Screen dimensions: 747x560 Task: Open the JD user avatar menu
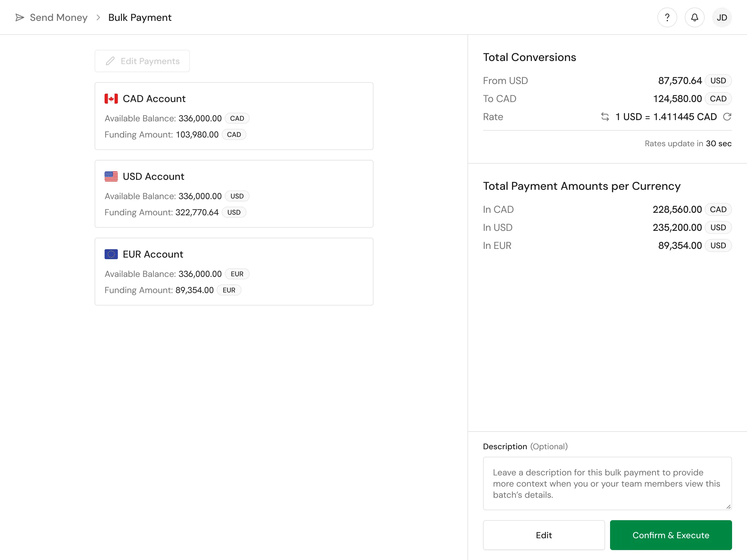tap(722, 17)
